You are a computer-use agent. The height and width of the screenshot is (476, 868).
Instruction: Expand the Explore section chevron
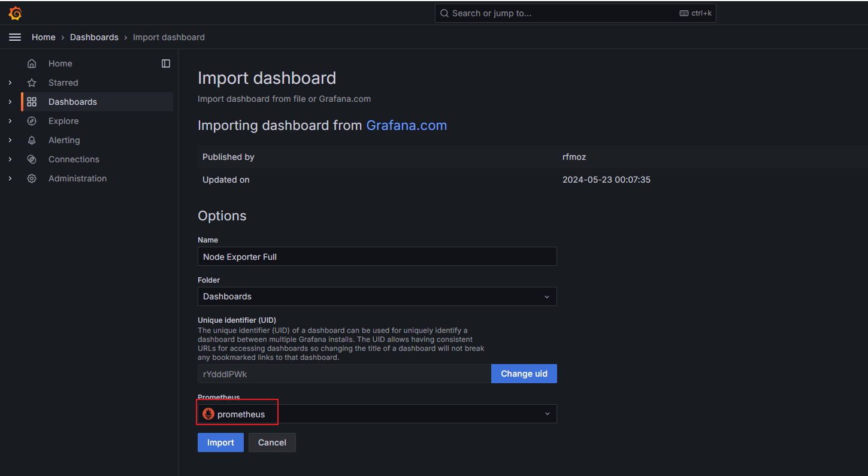(x=10, y=121)
